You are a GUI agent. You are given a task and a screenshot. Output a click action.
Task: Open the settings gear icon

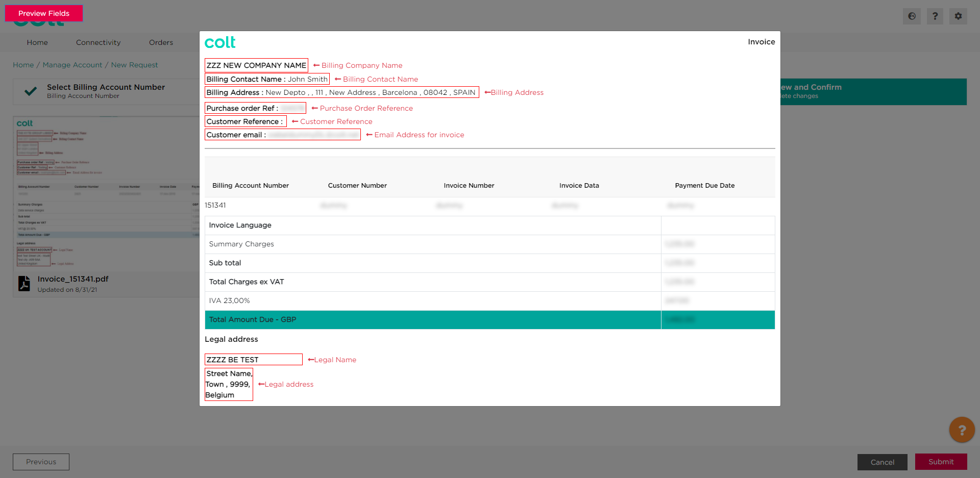[958, 16]
